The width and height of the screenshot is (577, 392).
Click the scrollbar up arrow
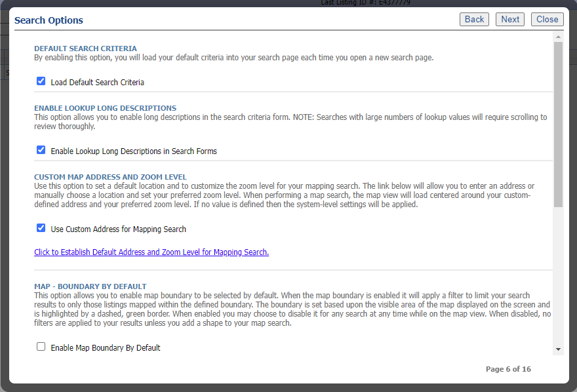tap(558, 37)
